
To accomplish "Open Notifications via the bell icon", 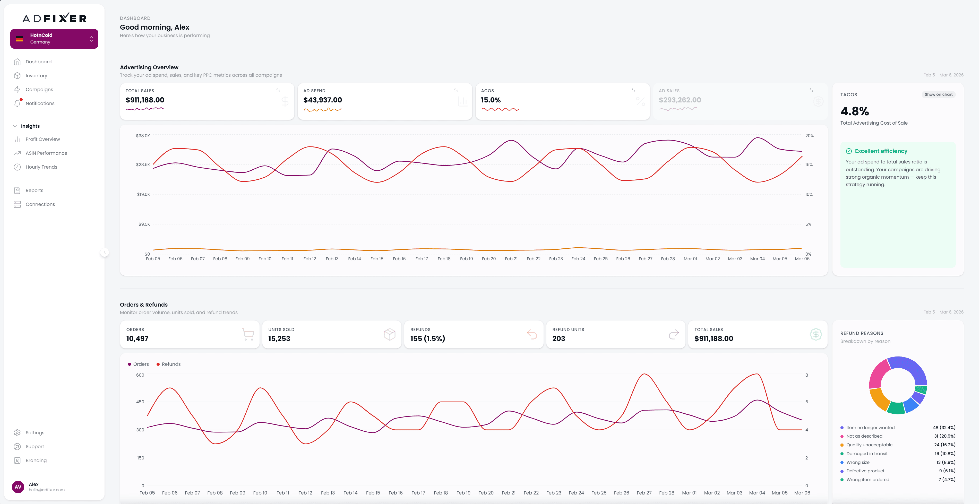I will [18, 103].
